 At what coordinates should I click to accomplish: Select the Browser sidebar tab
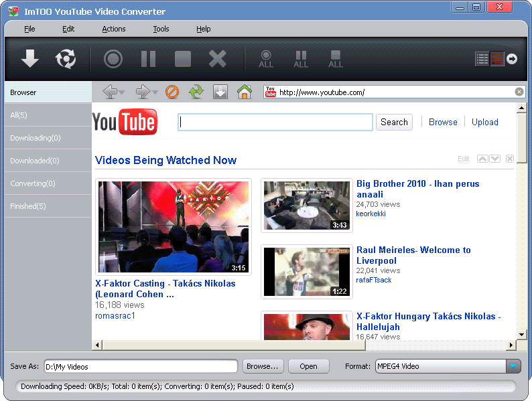tap(48, 92)
